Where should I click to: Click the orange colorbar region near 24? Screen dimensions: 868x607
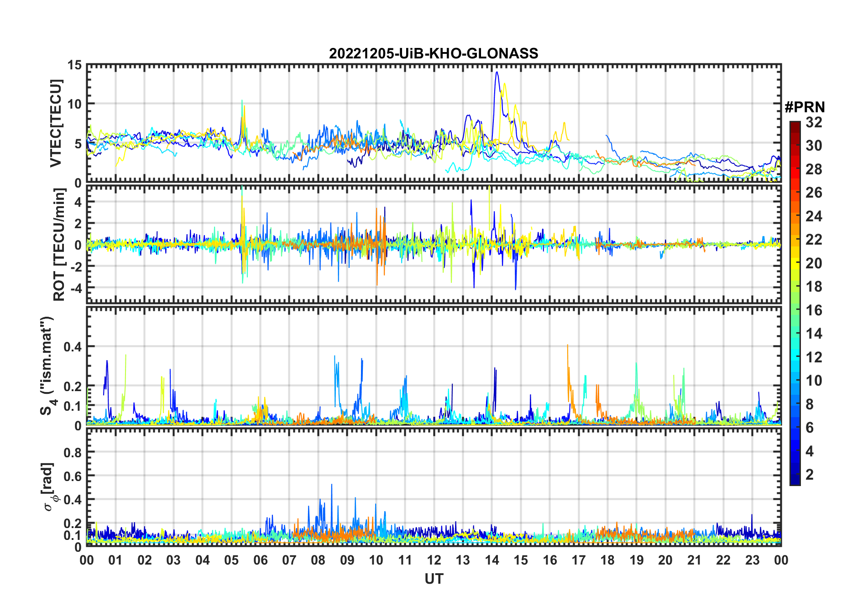coord(795,216)
